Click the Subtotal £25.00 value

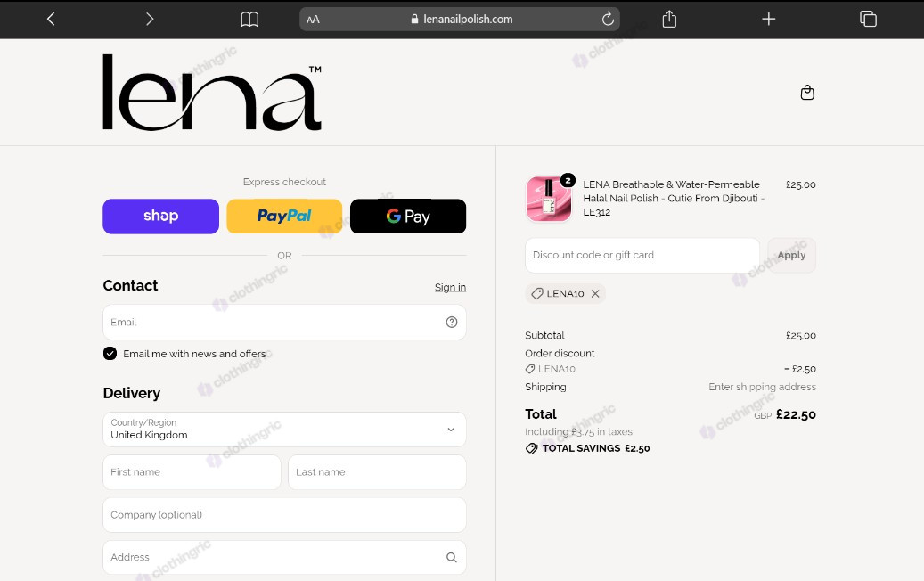tap(800, 335)
